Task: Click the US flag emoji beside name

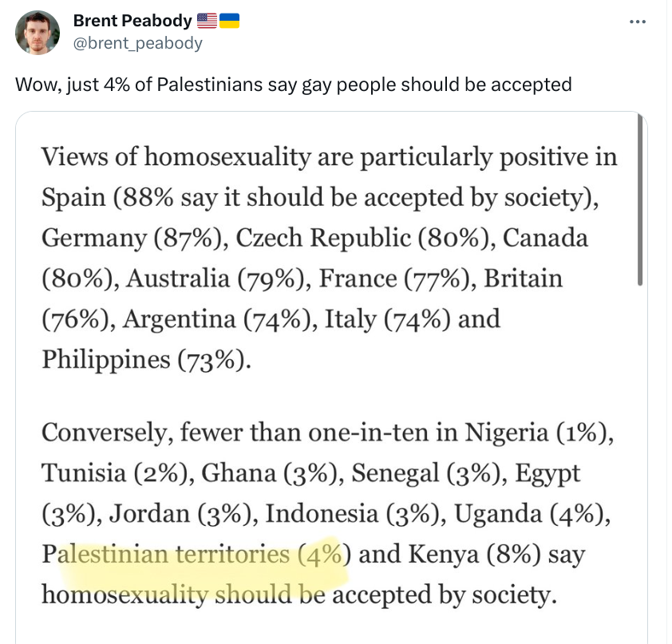Action: pyautogui.click(x=207, y=21)
